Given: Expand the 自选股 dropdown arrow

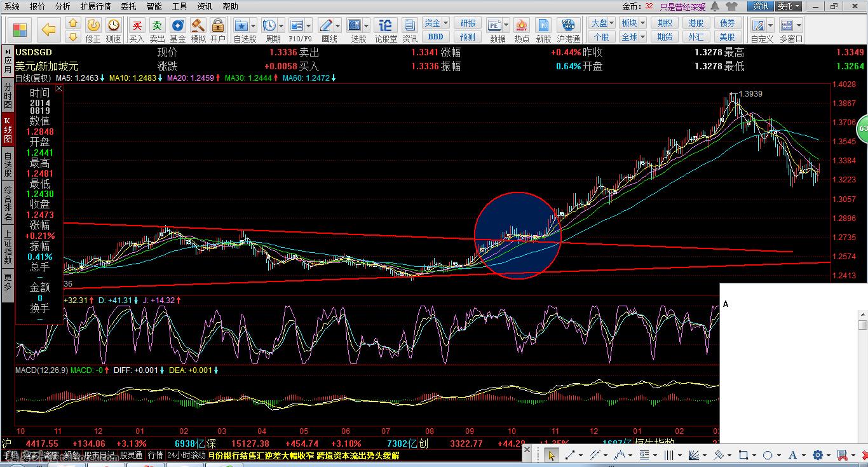Looking at the screenshot, I should [254, 26].
